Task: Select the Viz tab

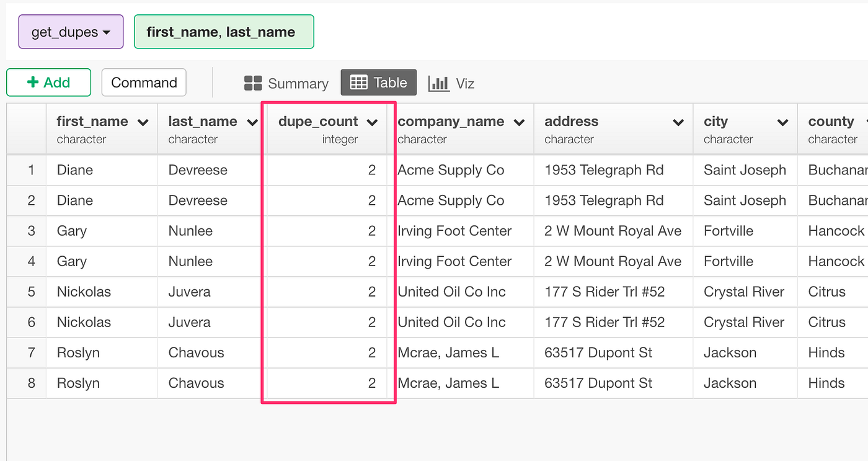Action: coord(464,83)
